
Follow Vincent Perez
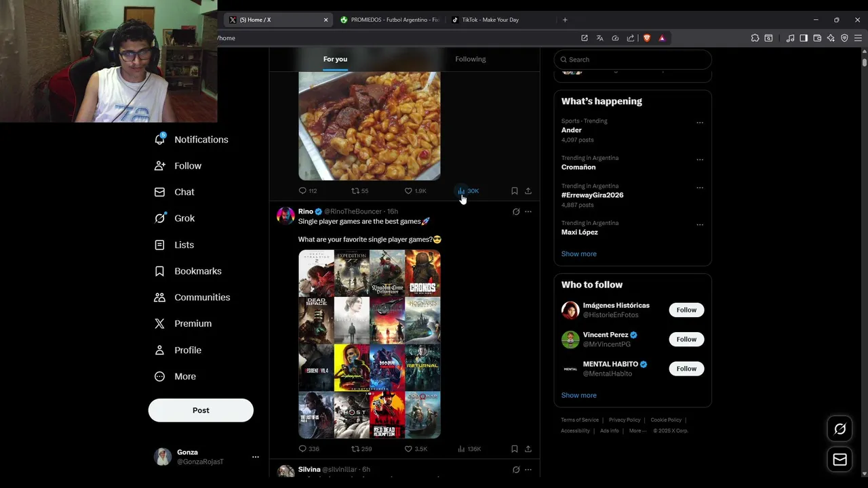[686, 339]
